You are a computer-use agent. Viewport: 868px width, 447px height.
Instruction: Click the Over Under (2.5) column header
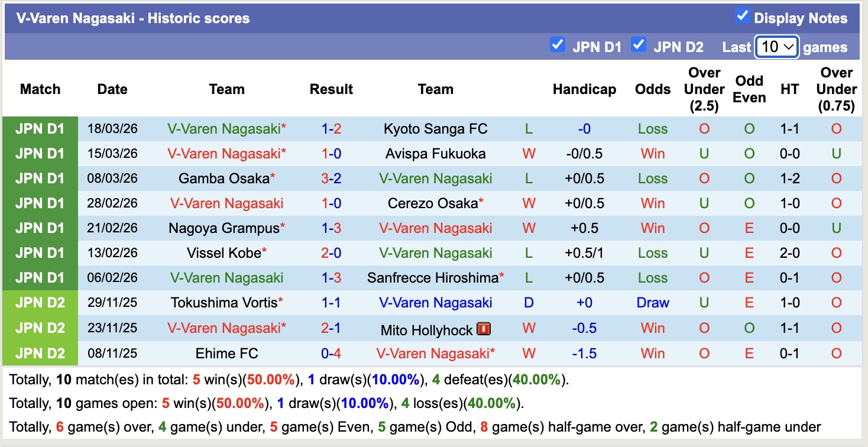(704, 89)
